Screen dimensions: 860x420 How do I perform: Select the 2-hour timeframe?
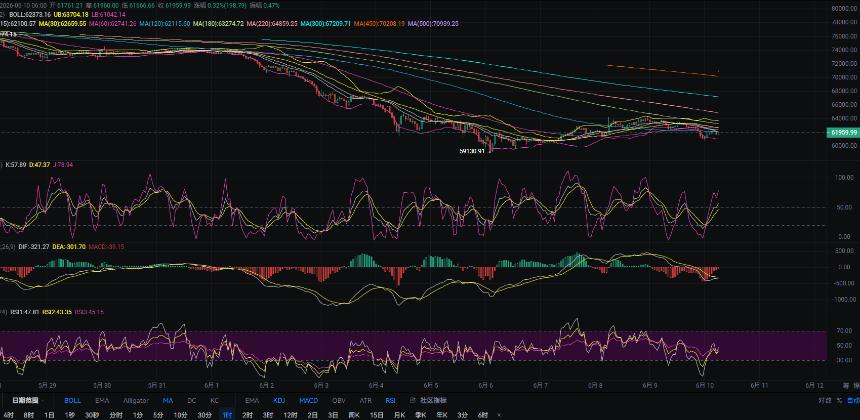point(247,415)
